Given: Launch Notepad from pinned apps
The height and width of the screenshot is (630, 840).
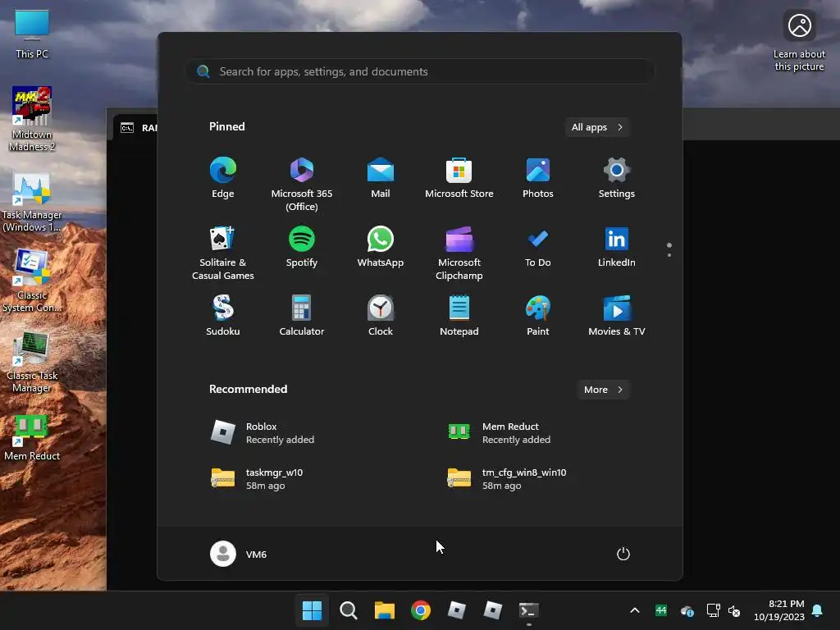Looking at the screenshot, I should point(459,316).
